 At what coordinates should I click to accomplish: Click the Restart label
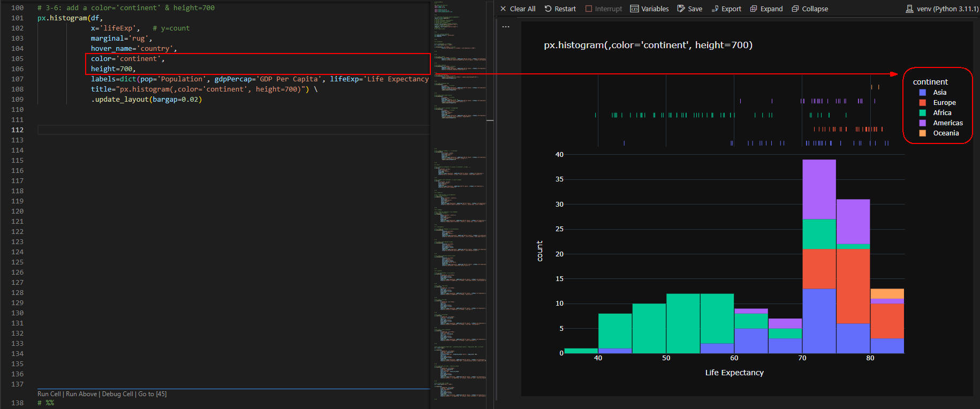565,9
